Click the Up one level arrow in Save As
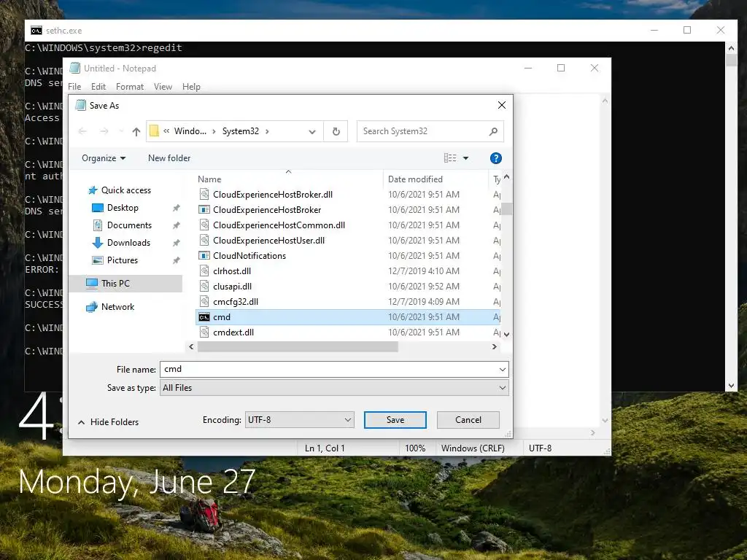The image size is (747, 560). coord(136,131)
